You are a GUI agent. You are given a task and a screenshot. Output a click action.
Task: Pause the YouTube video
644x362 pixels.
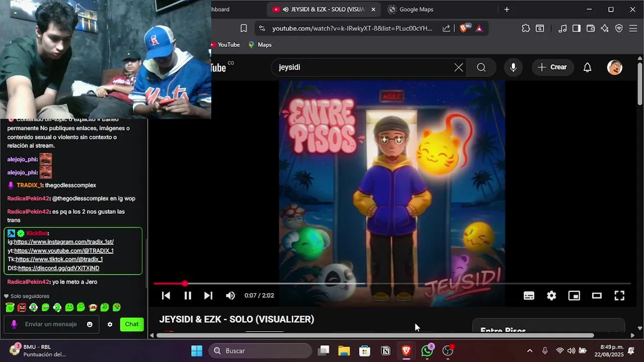(x=188, y=296)
